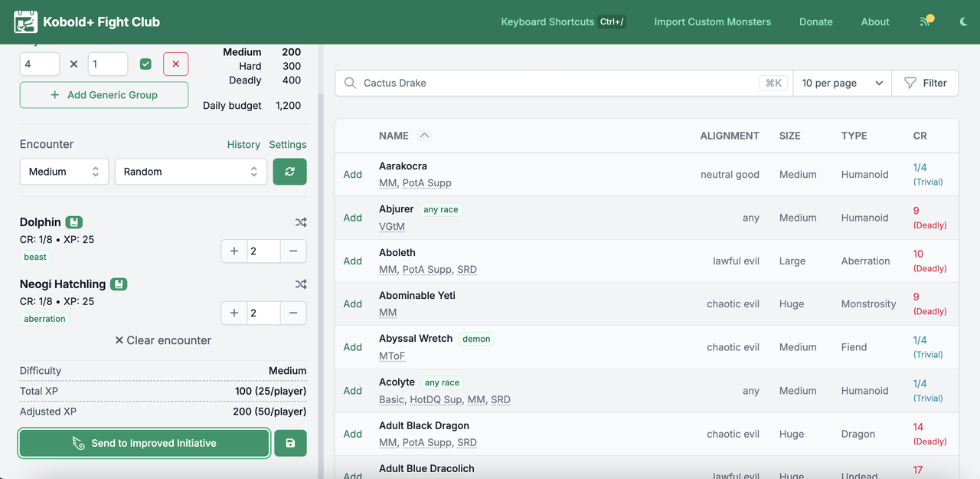The image size is (980, 479).
Task: Click the Neogi Hatchling quantity field
Action: (263, 313)
